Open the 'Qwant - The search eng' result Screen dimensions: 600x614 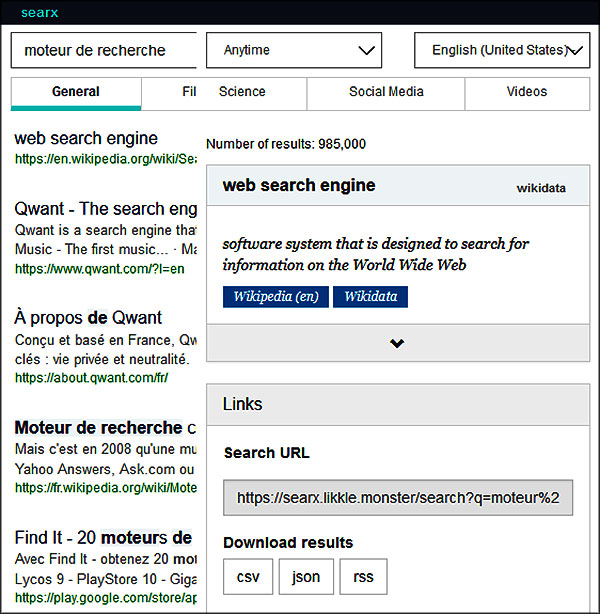coord(106,209)
